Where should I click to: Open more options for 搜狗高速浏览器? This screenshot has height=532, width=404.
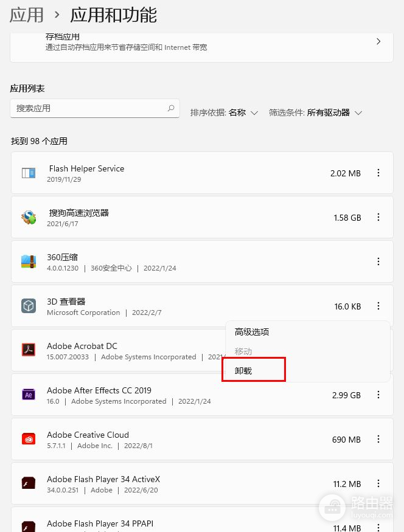coord(378,217)
